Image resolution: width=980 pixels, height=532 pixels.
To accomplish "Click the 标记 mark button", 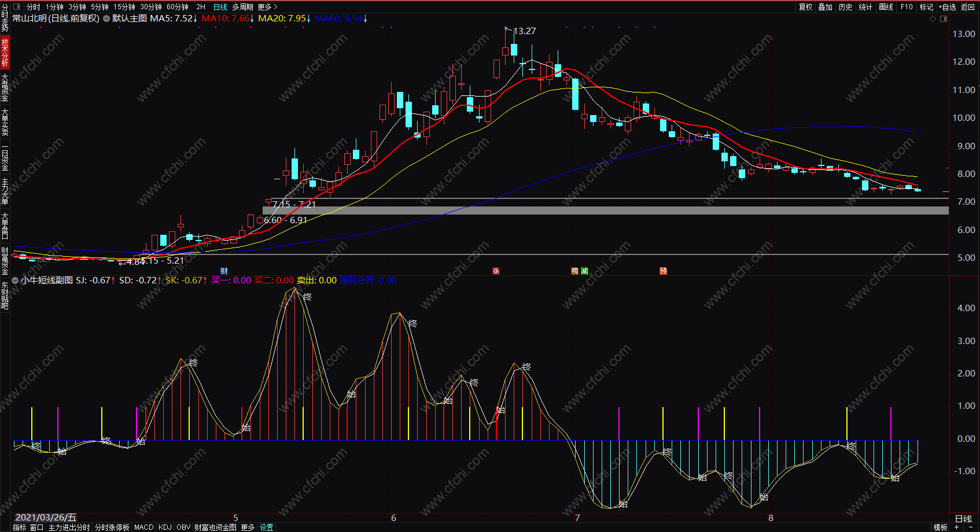I will tap(927, 7).
